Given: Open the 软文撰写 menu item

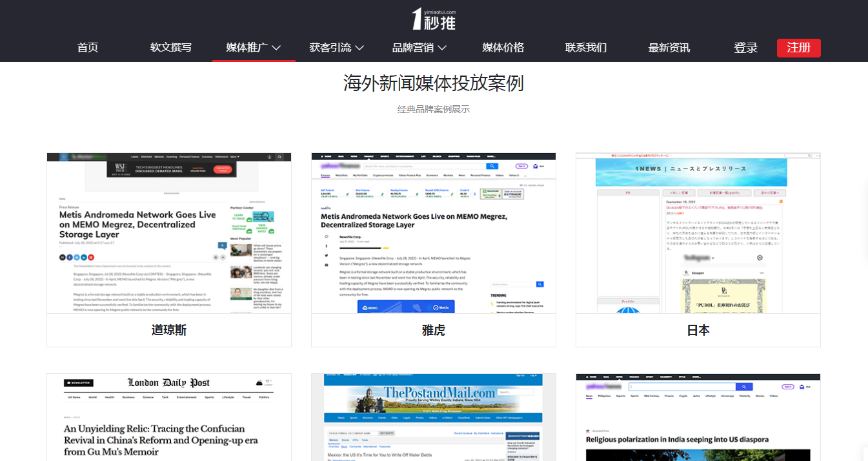Looking at the screenshot, I should point(171,48).
